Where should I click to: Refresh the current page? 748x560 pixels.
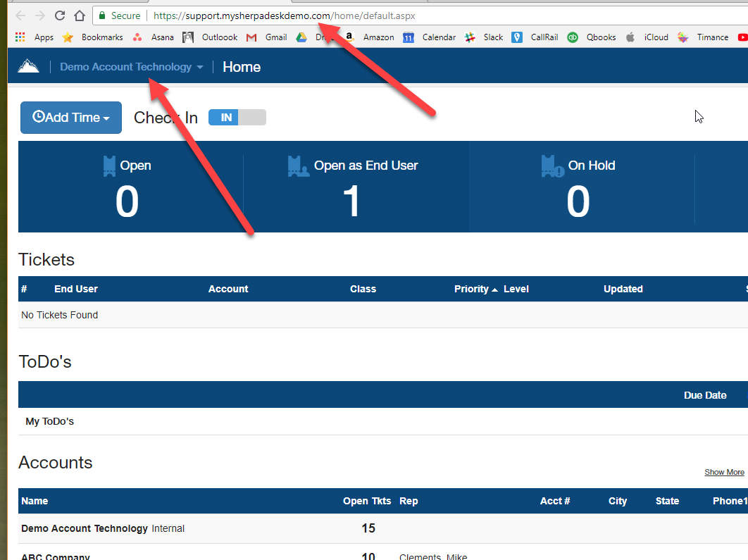coord(59,14)
